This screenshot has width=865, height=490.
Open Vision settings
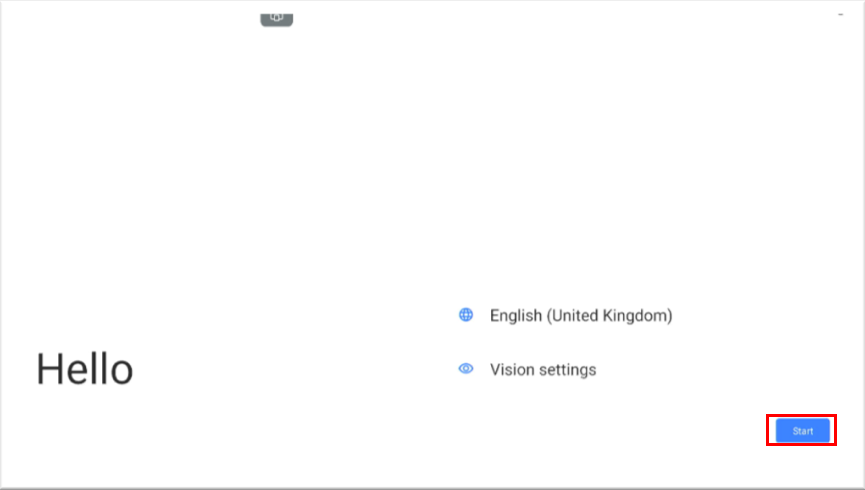coord(542,369)
